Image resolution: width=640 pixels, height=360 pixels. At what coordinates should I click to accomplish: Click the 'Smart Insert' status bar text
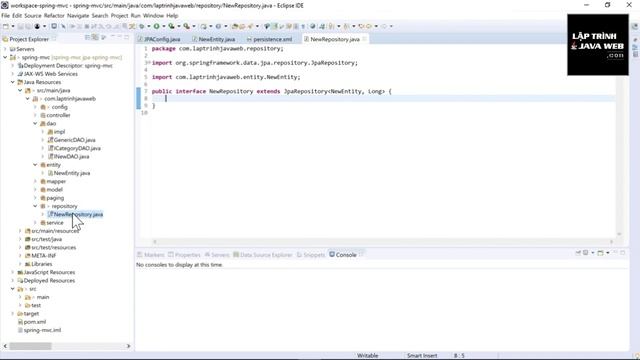tap(422, 356)
